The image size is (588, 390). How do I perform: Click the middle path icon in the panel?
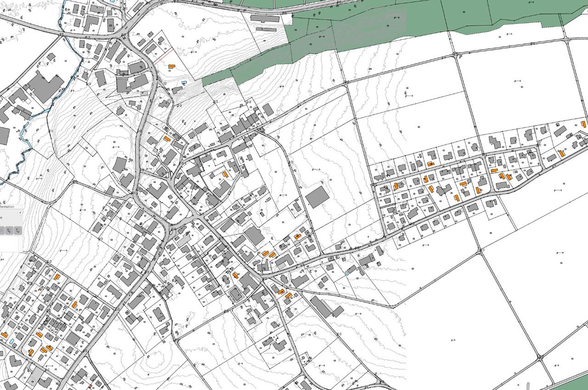pyautogui.click(x=9, y=230)
